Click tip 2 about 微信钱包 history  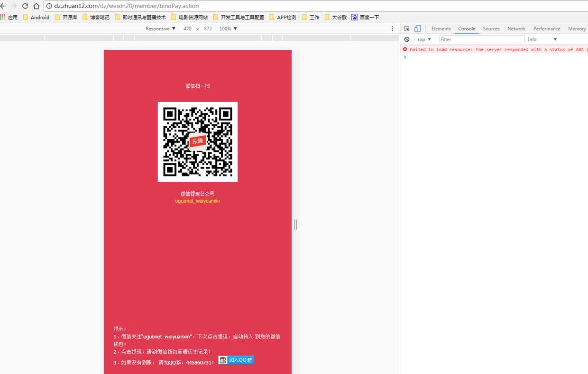tap(163, 352)
